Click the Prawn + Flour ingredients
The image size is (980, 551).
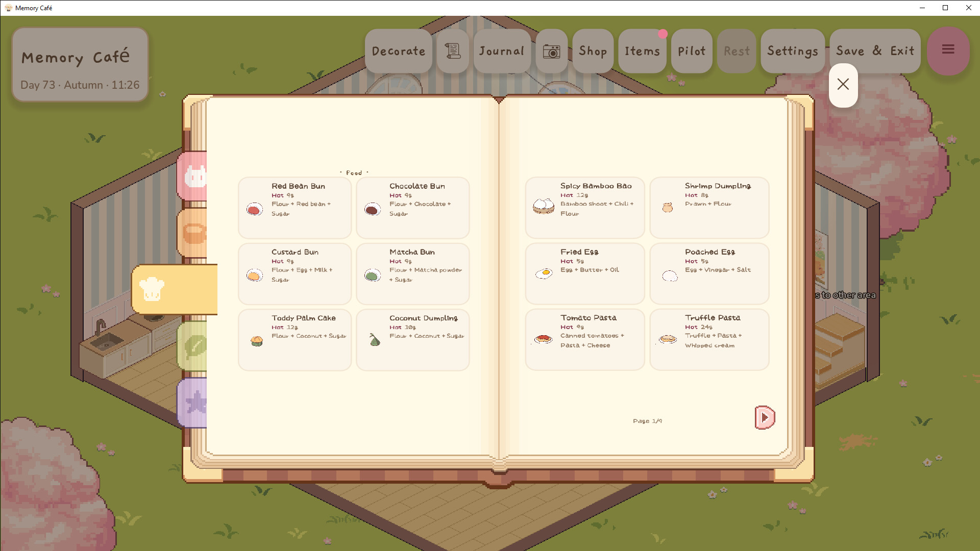coord(708,204)
